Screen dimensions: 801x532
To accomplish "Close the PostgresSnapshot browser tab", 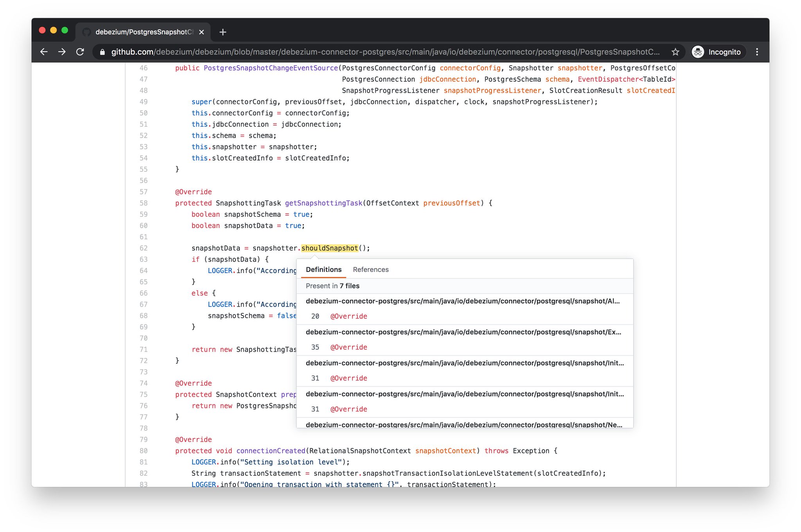I will coord(201,32).
